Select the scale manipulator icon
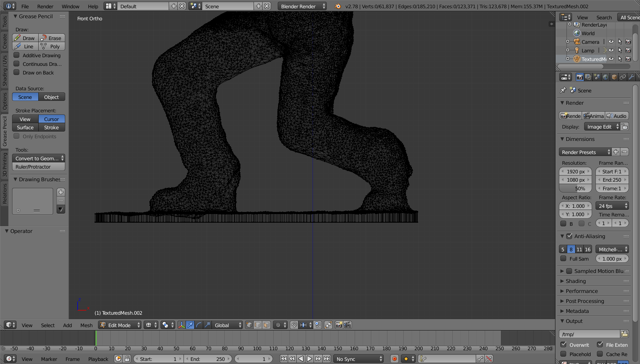Screen dimensions: 640x364 tap(207, 325)
